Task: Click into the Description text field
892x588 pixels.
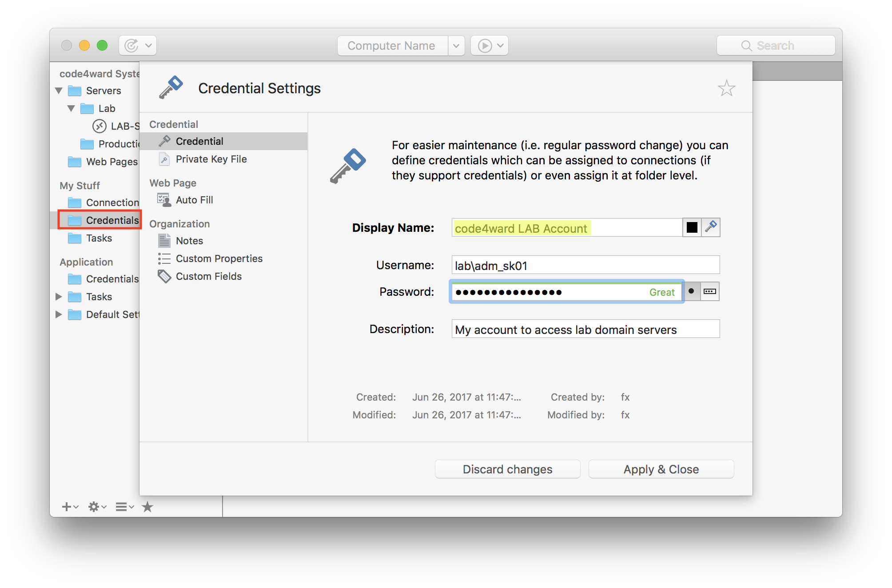Action: pyautogui.click(x=585, y=330)
